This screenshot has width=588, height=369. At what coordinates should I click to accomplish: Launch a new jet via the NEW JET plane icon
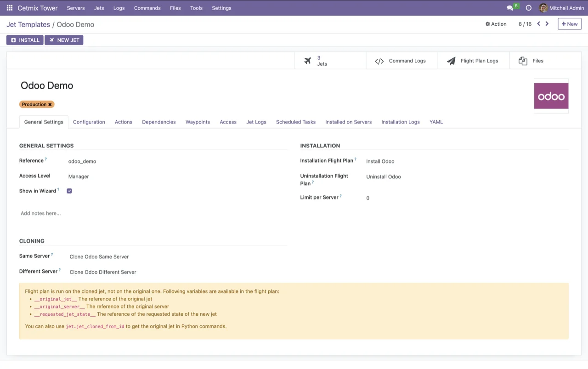52,40
